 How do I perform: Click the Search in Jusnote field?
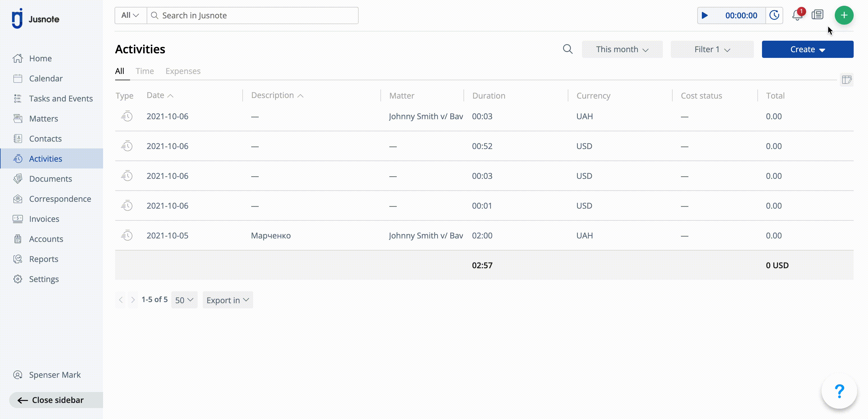pyautogui.click(x=253, y=15)
